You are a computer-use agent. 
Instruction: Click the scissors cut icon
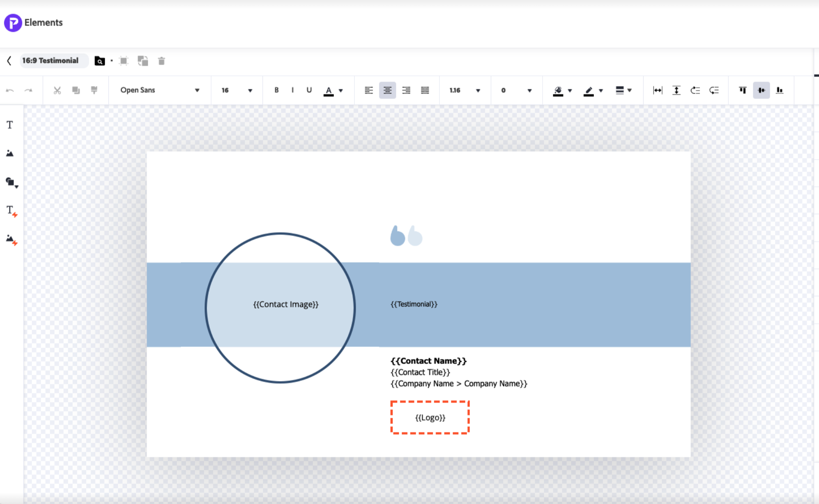pyautogui.click(x=57, y=90)
